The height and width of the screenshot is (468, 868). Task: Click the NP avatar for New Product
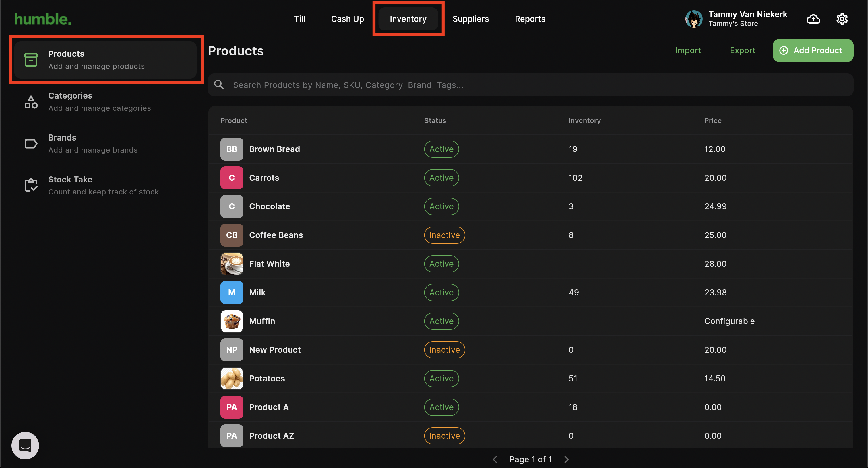point(231,350)
